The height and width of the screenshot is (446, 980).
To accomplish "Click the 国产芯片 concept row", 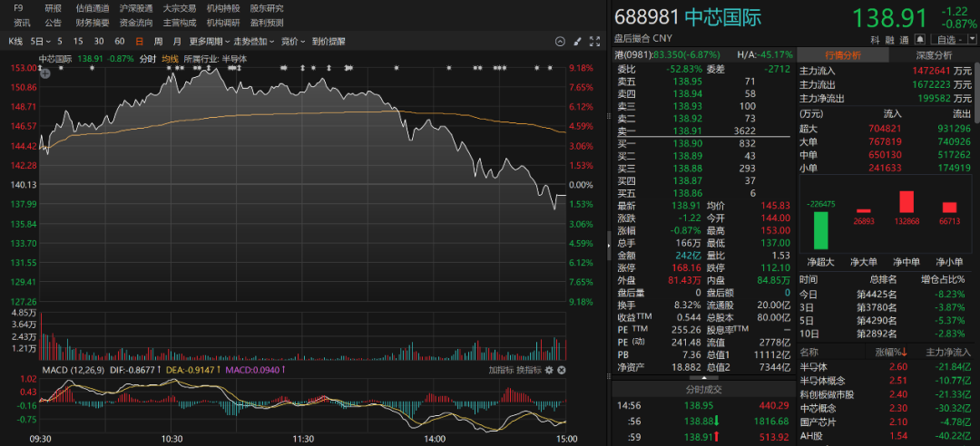I will (x=886, y=422).
